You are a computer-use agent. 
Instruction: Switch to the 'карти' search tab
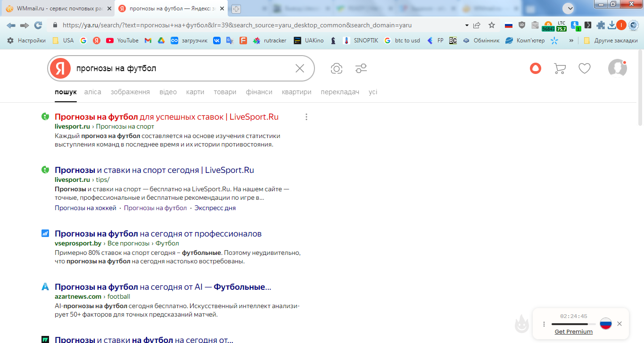[x=195, y=92]
